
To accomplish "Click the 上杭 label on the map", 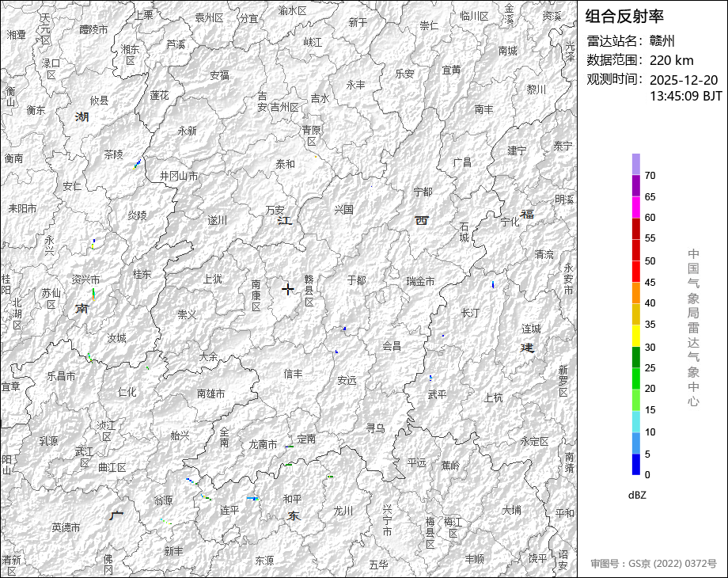I will pos(493,397).
